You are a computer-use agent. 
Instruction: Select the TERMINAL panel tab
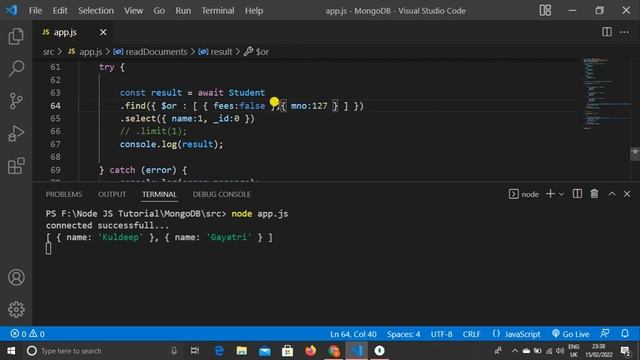[159, 194]
